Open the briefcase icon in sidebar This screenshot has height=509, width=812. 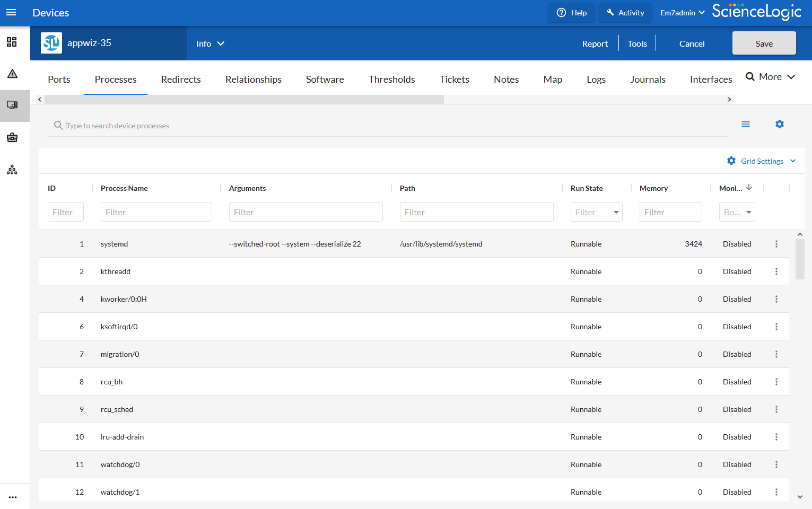coord(12,138)
